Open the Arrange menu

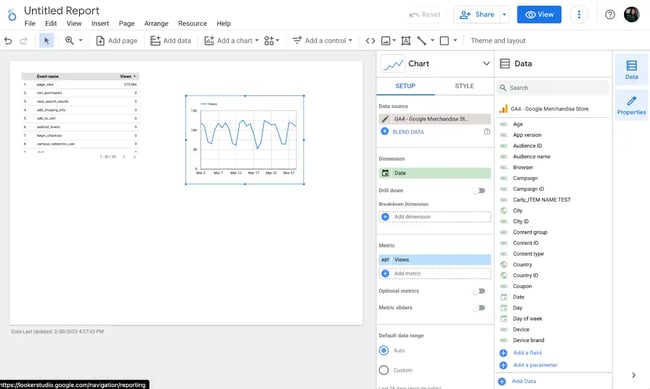click(156, 24)
